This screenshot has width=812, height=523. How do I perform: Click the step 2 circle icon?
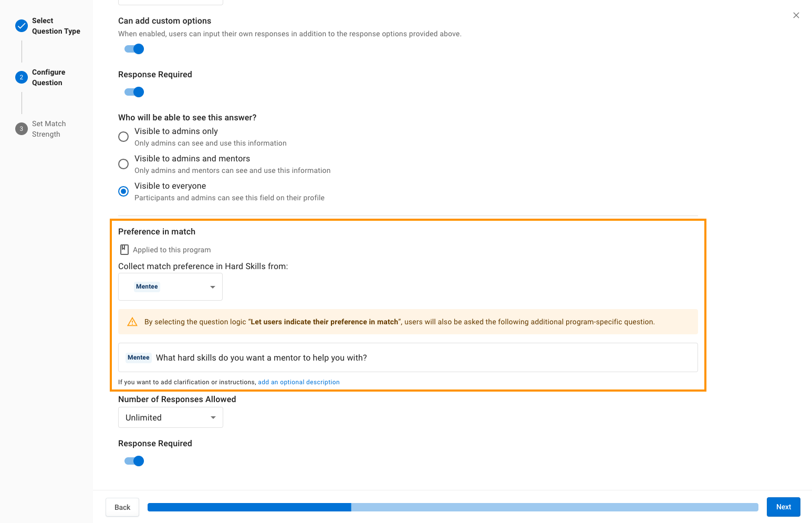(x=22, y=77)
